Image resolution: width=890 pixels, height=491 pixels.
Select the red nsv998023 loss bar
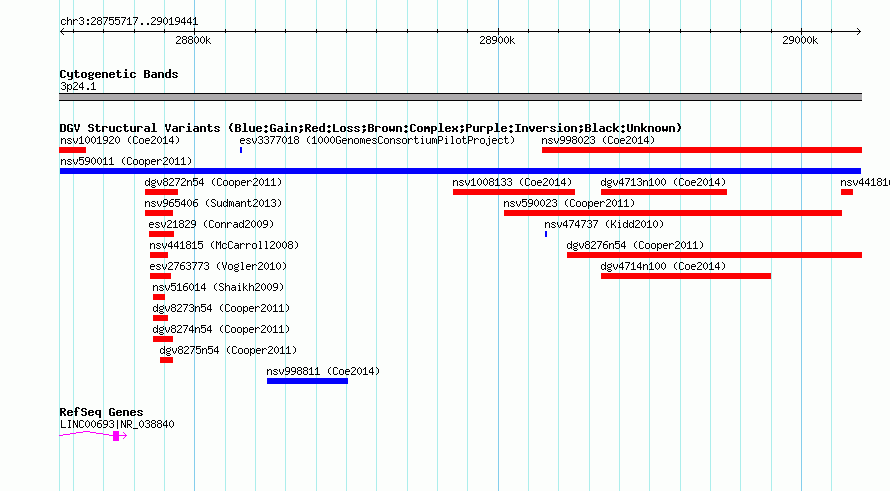point(702,150)
